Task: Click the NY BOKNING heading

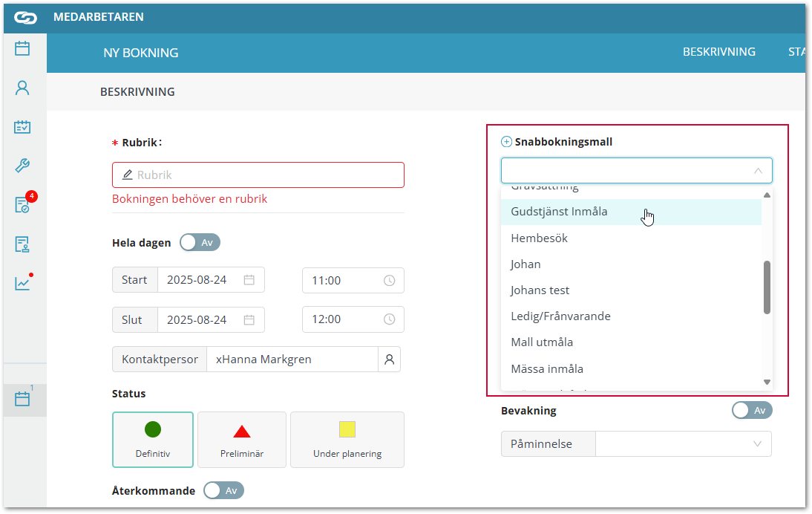Action: click(141, 53)
